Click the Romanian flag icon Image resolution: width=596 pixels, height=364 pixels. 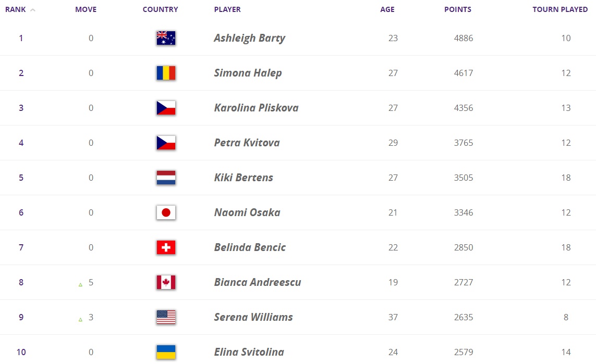[166, 73]
